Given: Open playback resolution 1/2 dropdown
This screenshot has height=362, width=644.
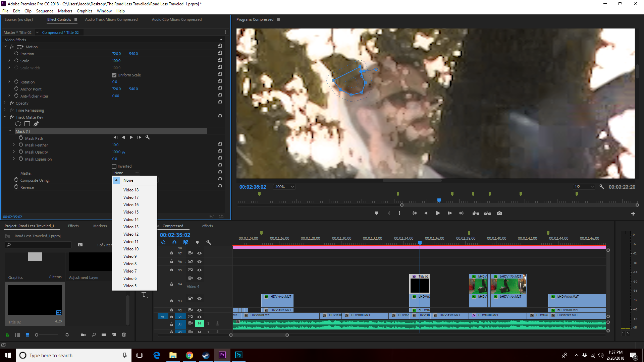Looking at the screenshot, I should point(584,187).
